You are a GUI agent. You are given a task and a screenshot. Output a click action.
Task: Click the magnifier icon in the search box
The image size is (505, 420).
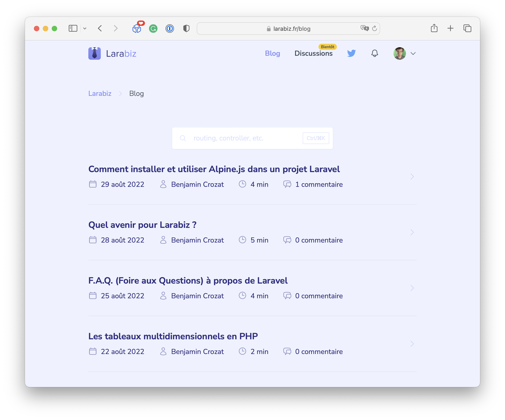coord(183,138)
